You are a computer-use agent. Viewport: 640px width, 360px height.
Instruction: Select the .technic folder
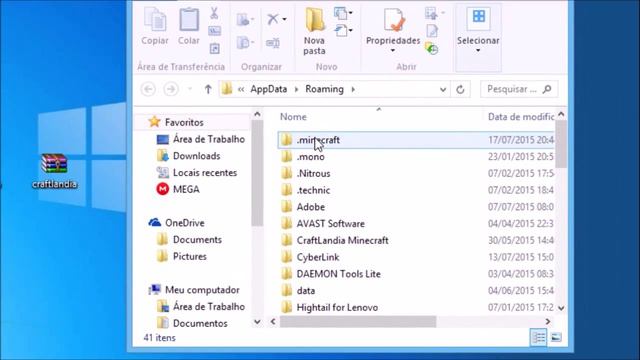point(313,190)
